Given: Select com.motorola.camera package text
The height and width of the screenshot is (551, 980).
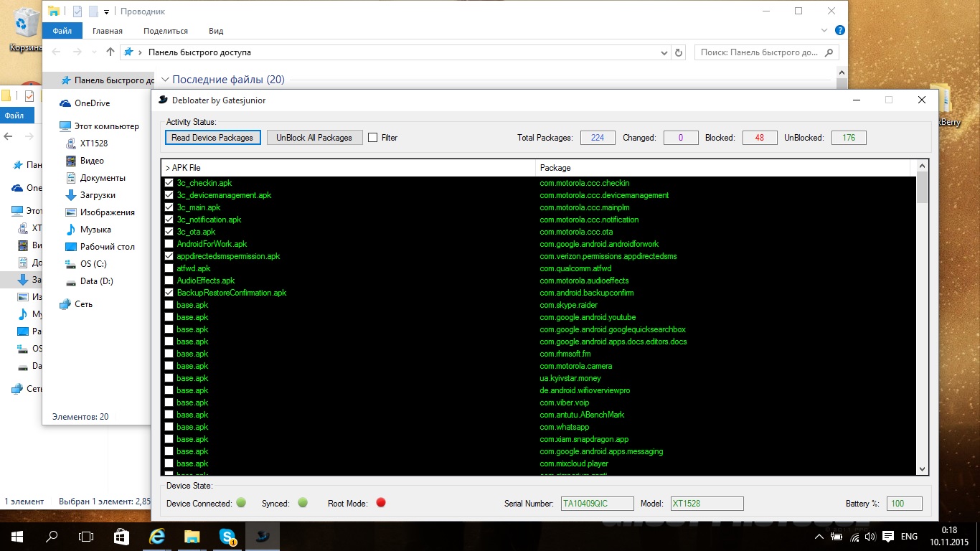Looking at the screenshot, I should pyautogui.click(x=575, y=366).
